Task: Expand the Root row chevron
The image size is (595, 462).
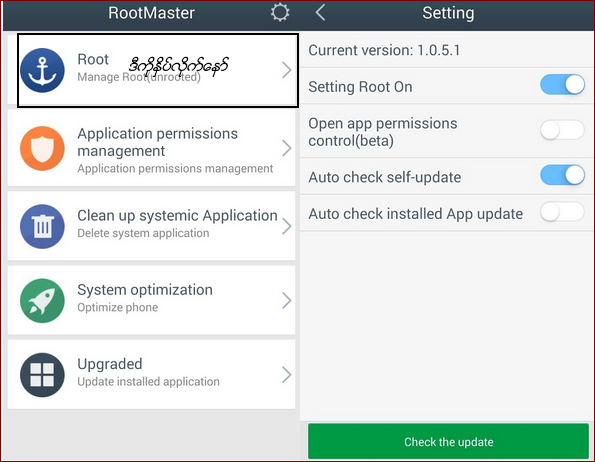Action: click(286, 71)
